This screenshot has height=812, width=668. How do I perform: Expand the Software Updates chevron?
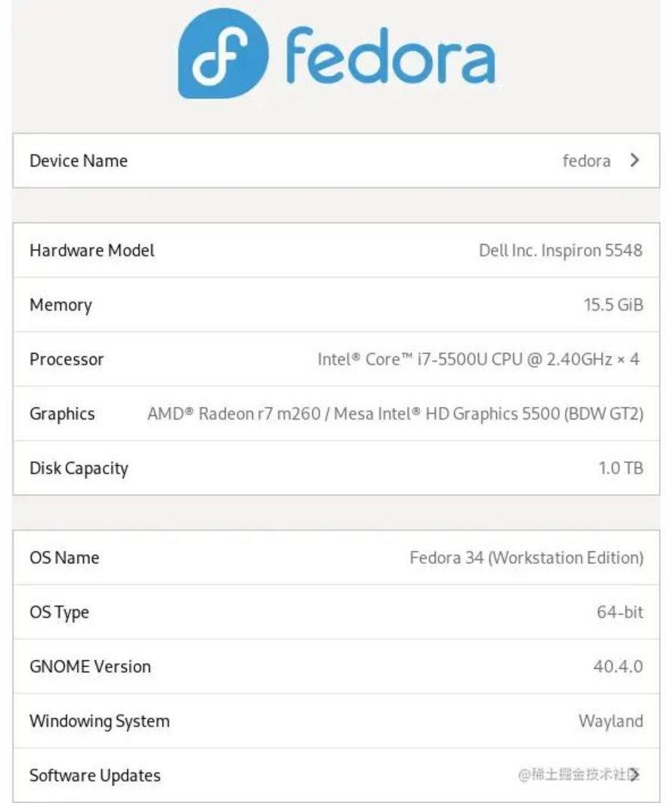(635, 775)
